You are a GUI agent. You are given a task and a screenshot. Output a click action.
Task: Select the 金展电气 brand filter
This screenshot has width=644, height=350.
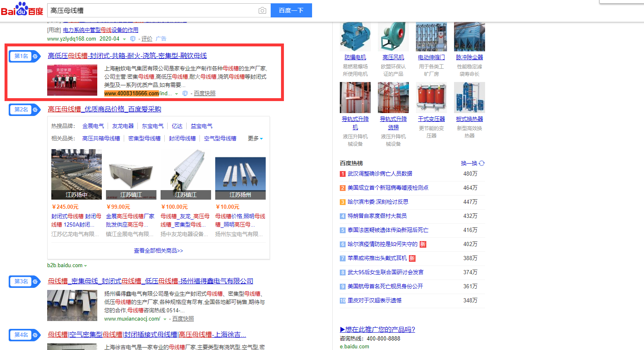(93, 126)
